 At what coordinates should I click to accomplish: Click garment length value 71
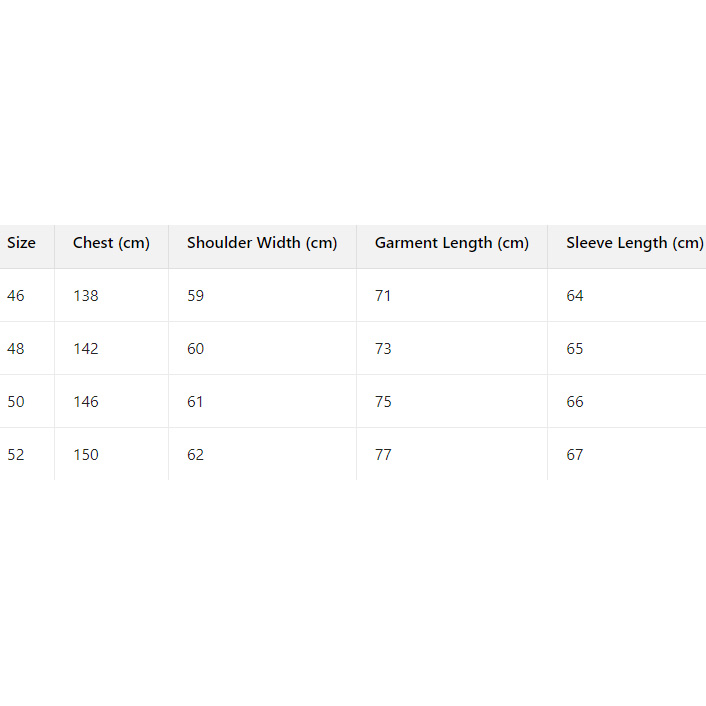tap(383, 296)
